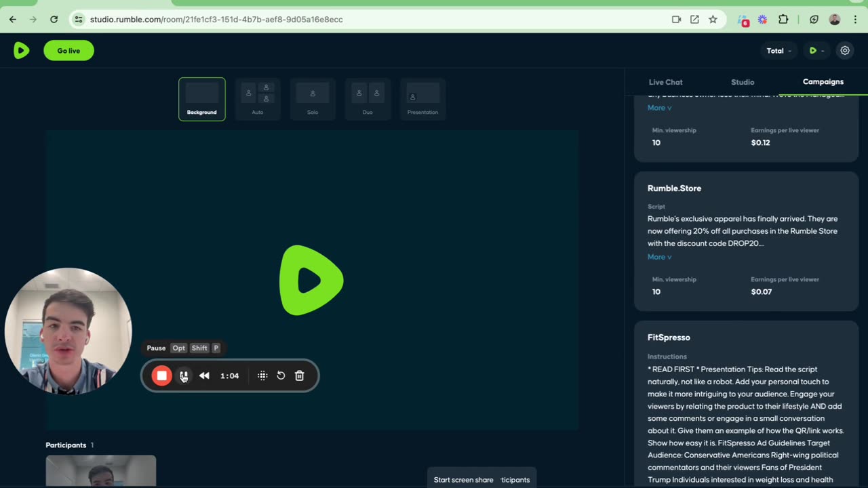Open the Live Chat tab

pyautogui.click(x=666, y=82)
